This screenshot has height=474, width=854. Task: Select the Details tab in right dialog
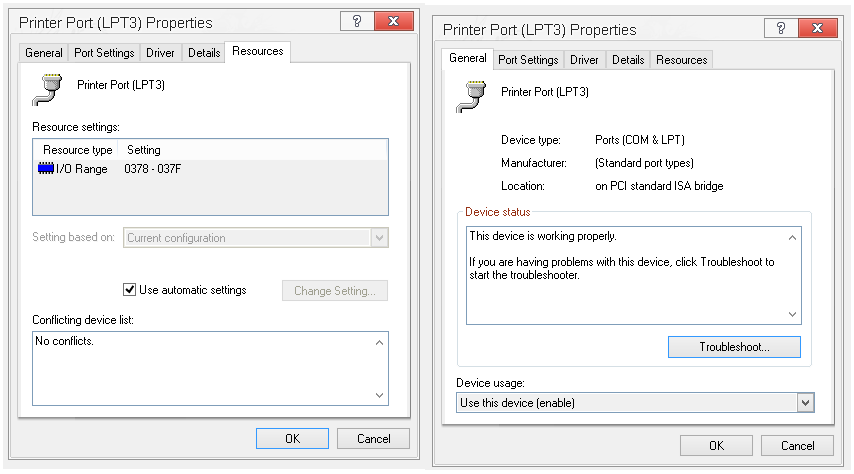coord(628,60)
